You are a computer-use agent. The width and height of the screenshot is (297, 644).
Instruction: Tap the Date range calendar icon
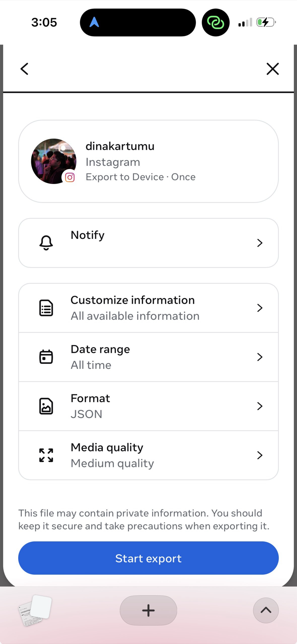pos(46,357)
